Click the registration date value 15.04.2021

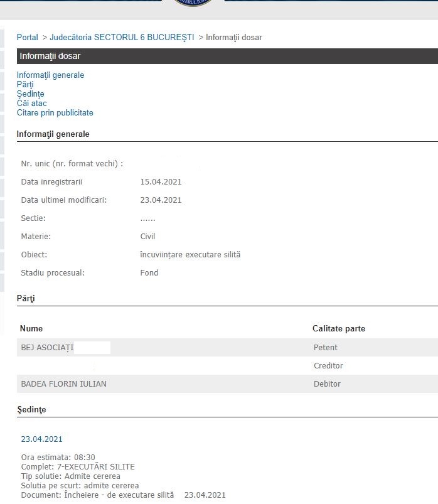(x=161, y=182)
